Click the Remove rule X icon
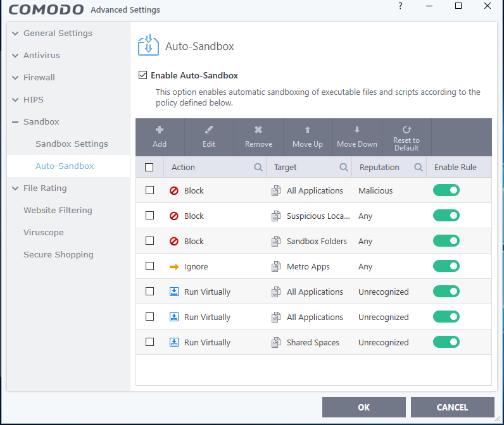504x425 pixels. pyautogui.click(x=258, y=130)
